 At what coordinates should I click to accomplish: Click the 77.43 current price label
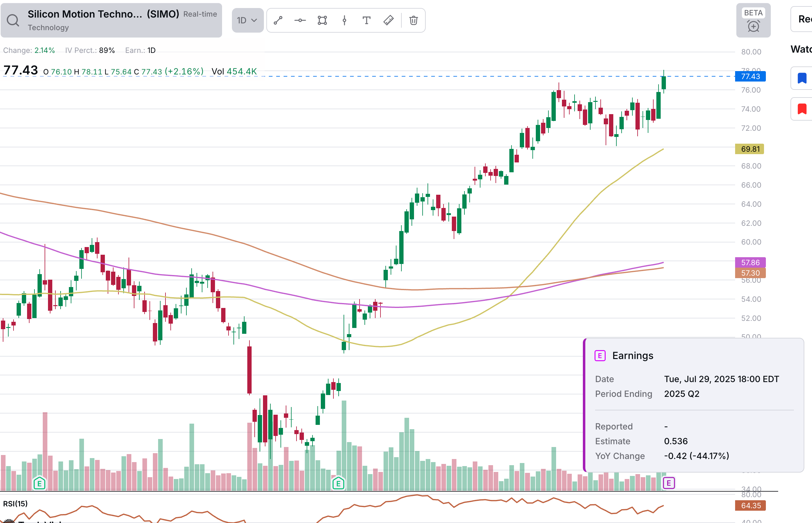750,76
